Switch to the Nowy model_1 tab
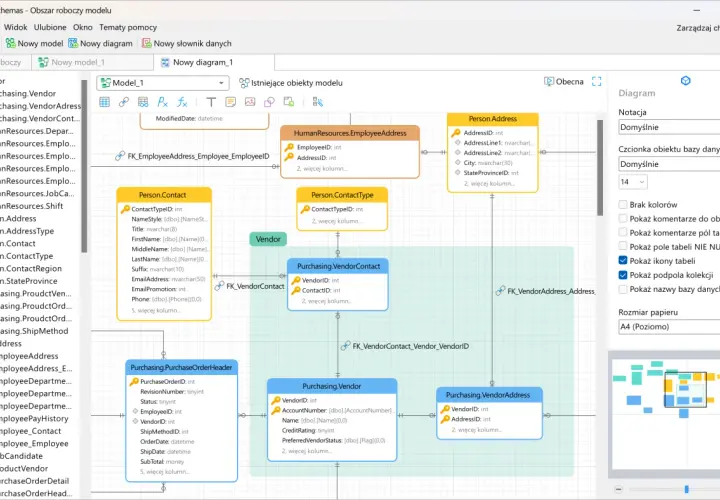This screenshot has width=720, height=500. tap(92, 62)
